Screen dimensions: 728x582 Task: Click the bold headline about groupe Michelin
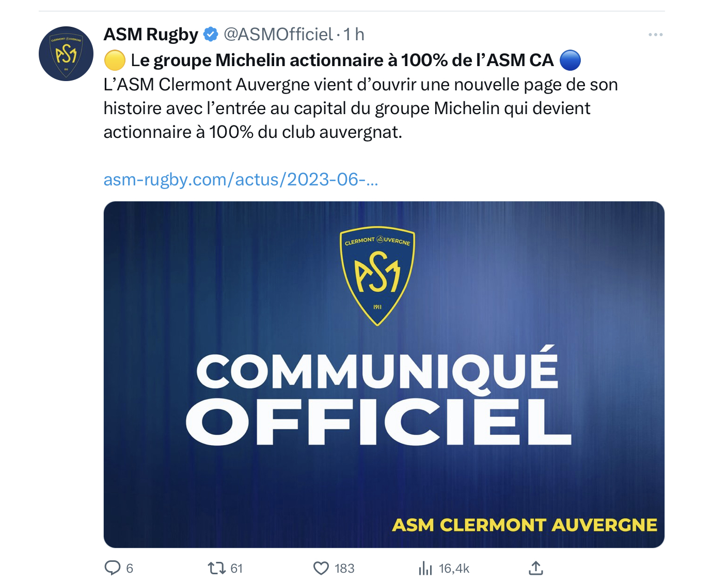coord(342,60)
